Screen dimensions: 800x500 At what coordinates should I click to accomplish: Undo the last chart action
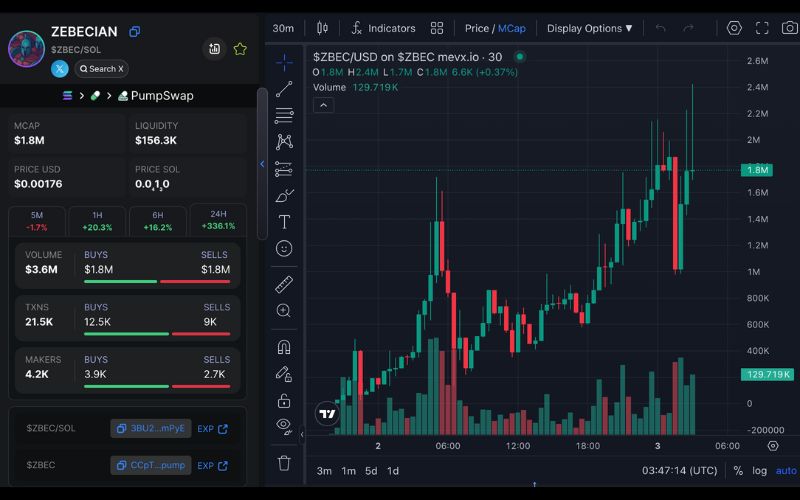(661, 28)
